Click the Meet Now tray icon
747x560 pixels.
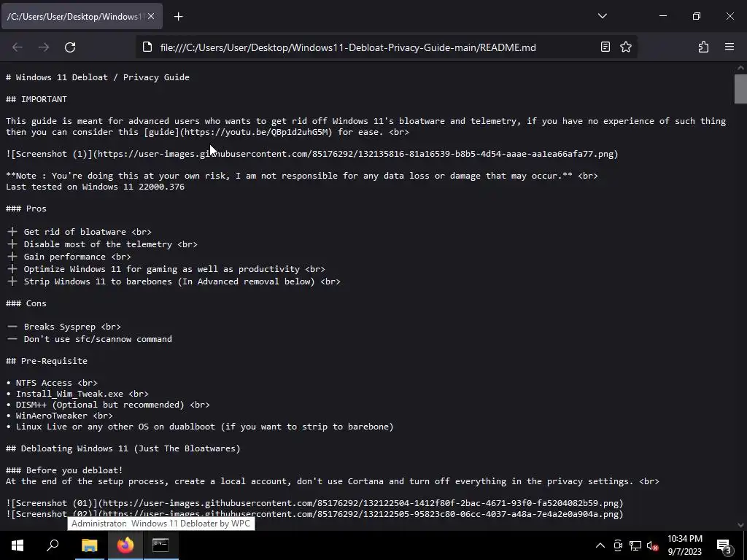pyautogui.click(x=618, y=545)
